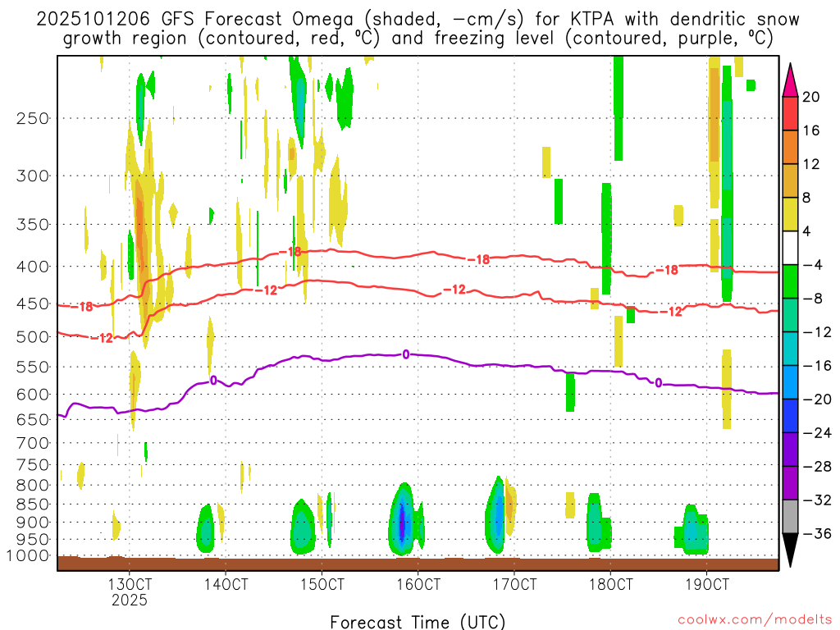Select the red 16-to-20 colorbar segment
The image size is (840, 630).
[x=790, y=113]
